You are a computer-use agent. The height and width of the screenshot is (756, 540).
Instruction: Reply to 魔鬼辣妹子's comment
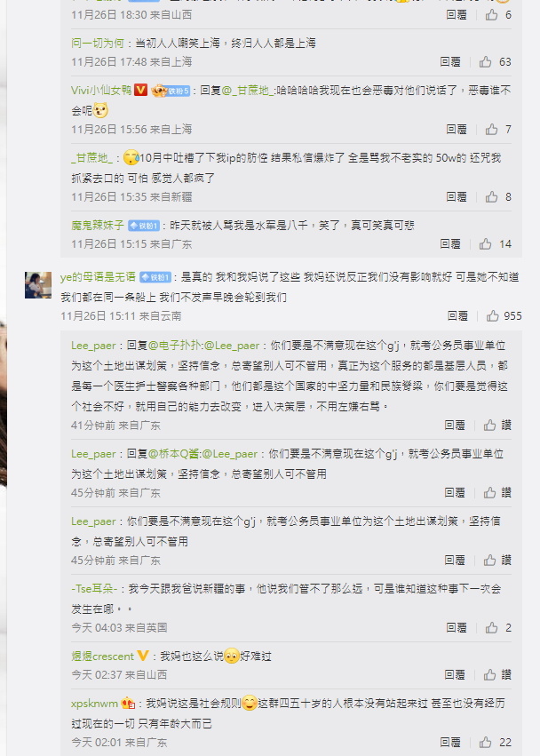(x=450, y=244)
